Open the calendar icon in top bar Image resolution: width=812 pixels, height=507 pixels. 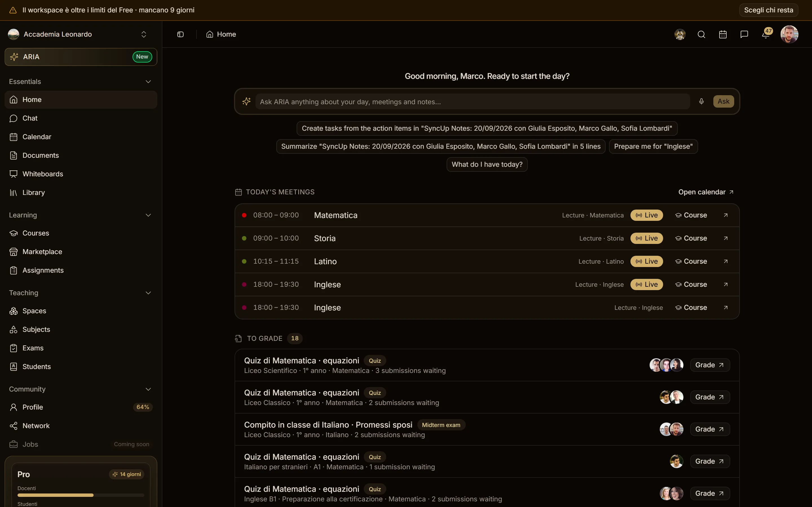tap(723, 34)
